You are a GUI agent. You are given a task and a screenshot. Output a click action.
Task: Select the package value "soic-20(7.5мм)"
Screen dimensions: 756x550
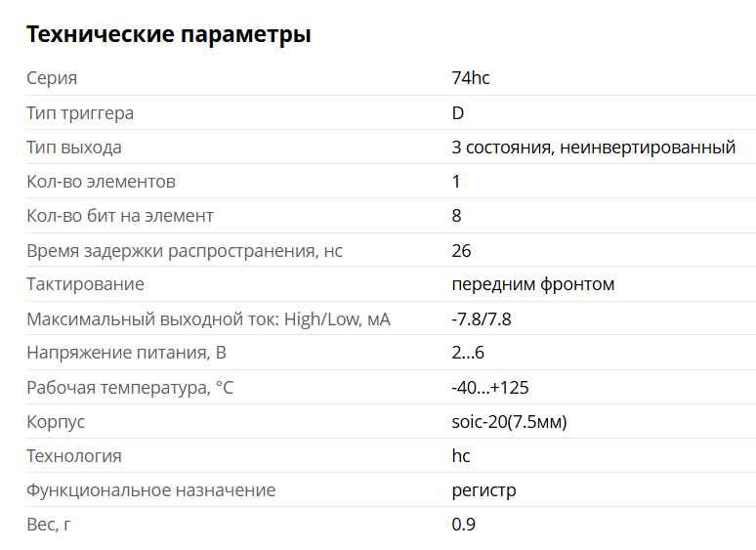point(509,422)
